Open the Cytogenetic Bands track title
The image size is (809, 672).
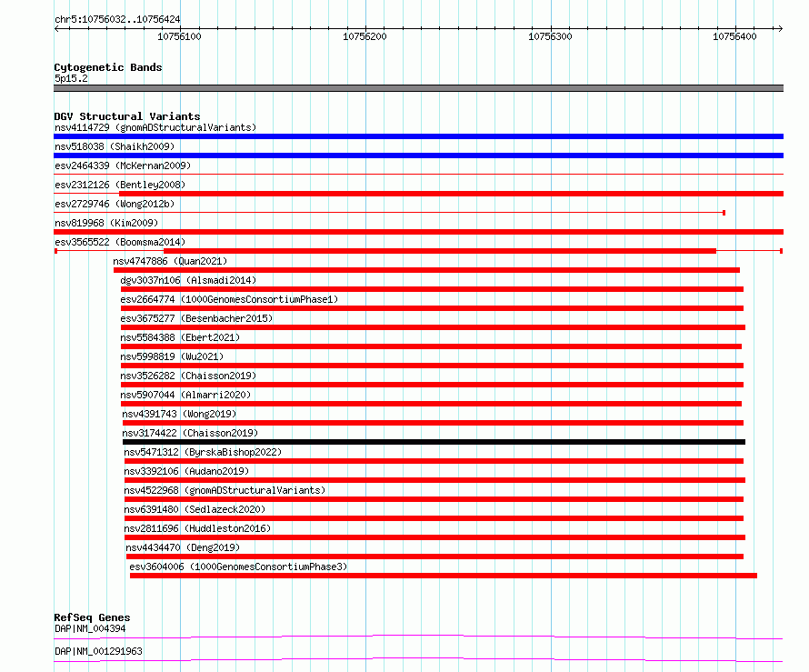click(x=108, y=67)
